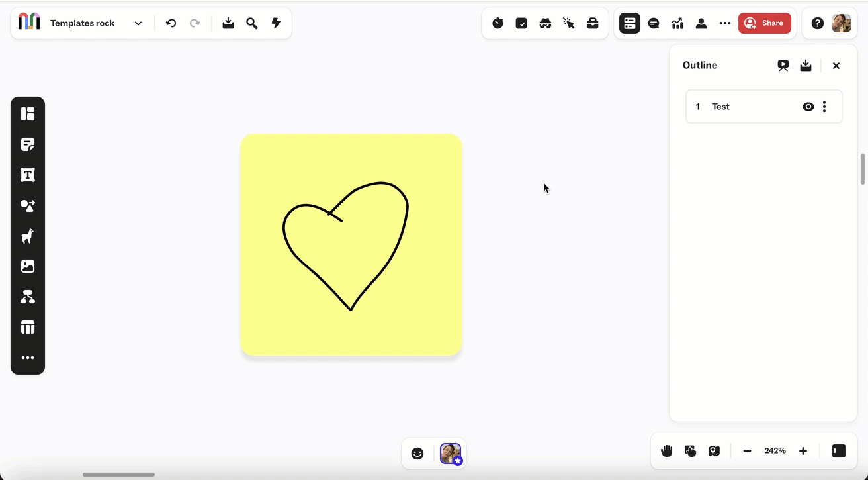The width and height of the screenshot is (868, 480).
Task: Click the Share button
Action: (x=765, y=23)
